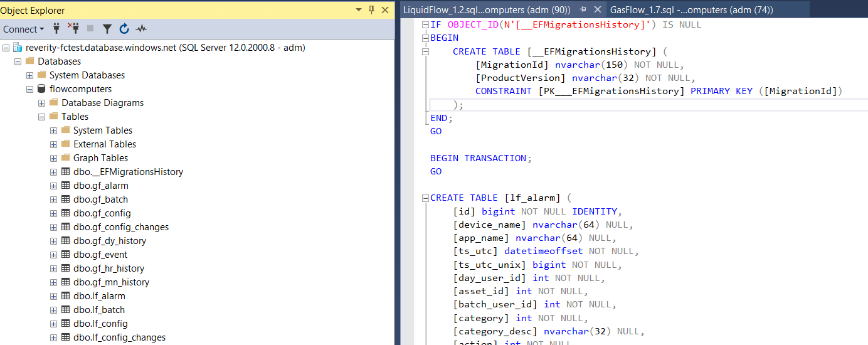Open Activity Monitor from toolbar
868x345 pixels.
(141, 29)
